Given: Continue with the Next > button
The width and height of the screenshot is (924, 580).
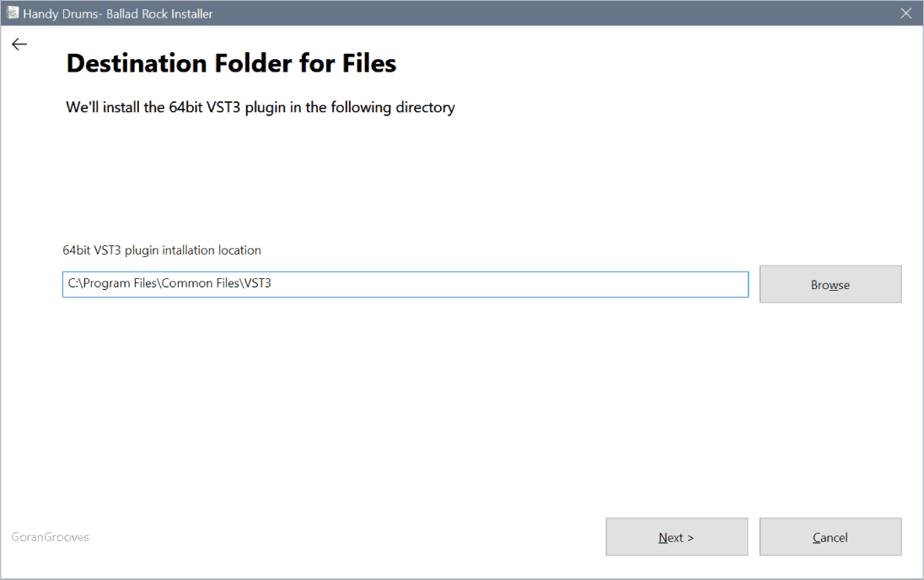Looking at the screenshot, I should point(676,536).
